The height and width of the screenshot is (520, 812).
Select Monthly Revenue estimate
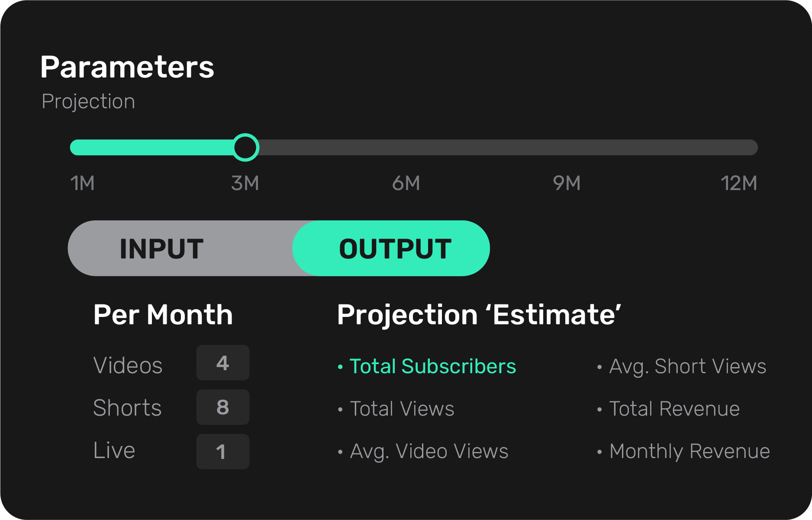coord(689,451)
